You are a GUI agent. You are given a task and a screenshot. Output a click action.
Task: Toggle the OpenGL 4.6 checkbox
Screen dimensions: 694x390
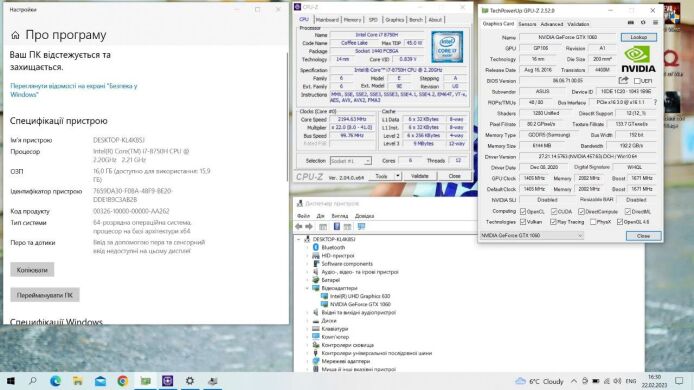tap(620, 222)
